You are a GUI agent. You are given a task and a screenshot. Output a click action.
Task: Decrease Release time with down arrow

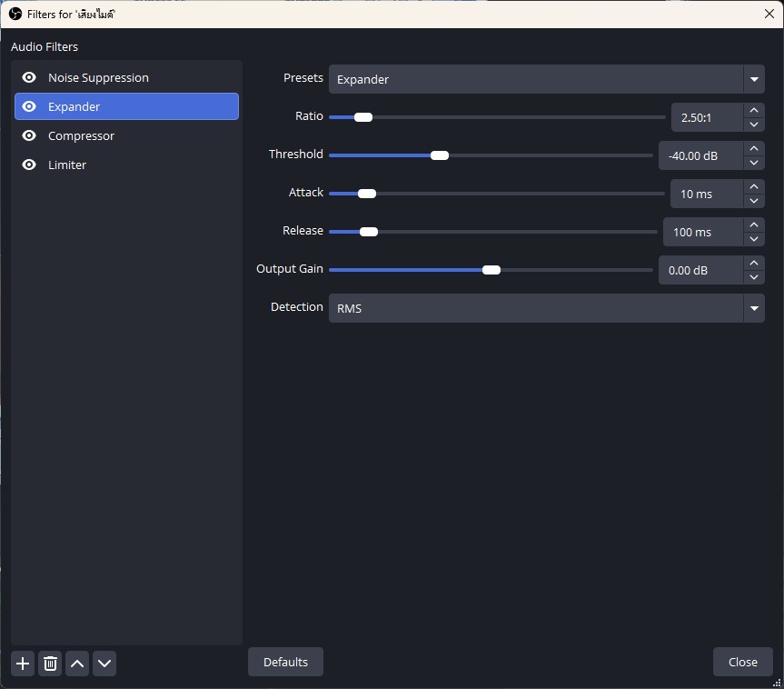(754, 239)
